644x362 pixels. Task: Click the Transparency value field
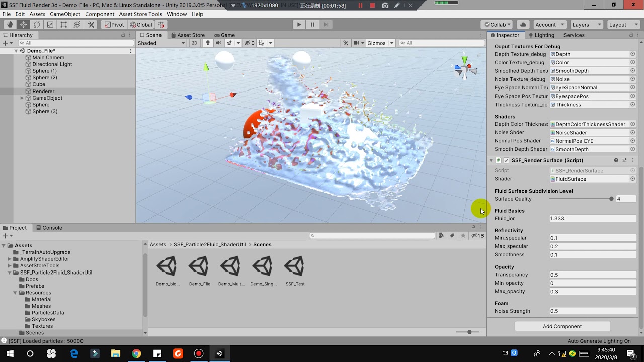593,275
